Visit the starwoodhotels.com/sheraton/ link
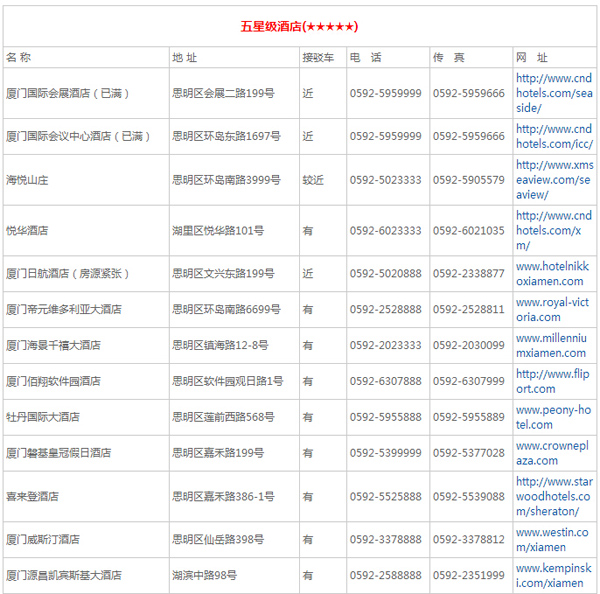 point(554,496)
